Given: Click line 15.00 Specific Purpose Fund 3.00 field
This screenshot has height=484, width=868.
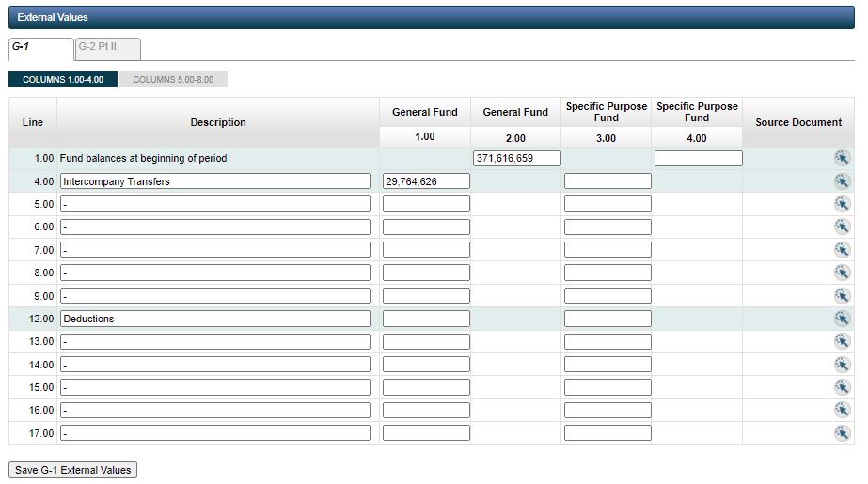Looking at the screenshot, I should (x=608, y=387).
